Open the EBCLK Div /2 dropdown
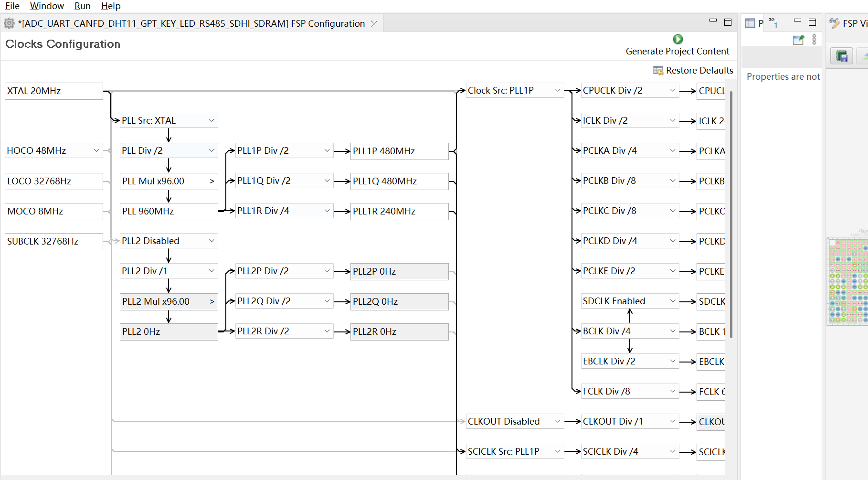868x480 pixels. (630, 361)
